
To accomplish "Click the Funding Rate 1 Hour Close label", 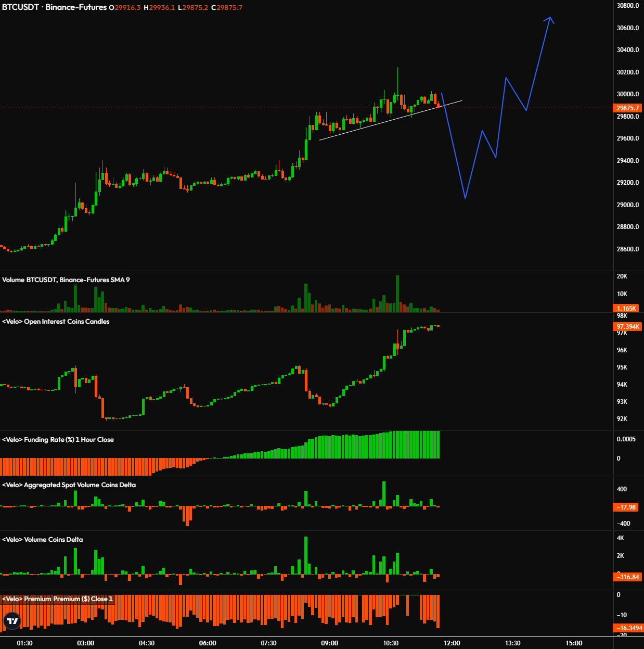I will pos(58,440).
